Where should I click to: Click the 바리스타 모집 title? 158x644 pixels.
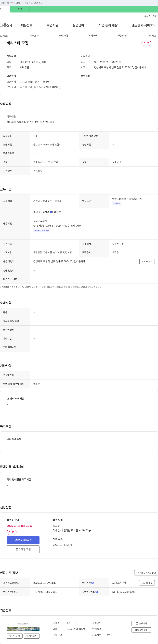17,43
